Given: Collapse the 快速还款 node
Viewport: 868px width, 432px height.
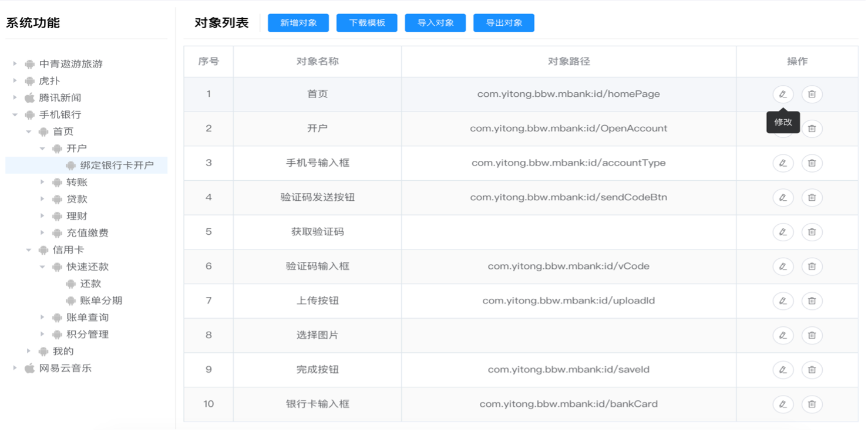Looking at the screenshot, I should (x=42, y=267).
